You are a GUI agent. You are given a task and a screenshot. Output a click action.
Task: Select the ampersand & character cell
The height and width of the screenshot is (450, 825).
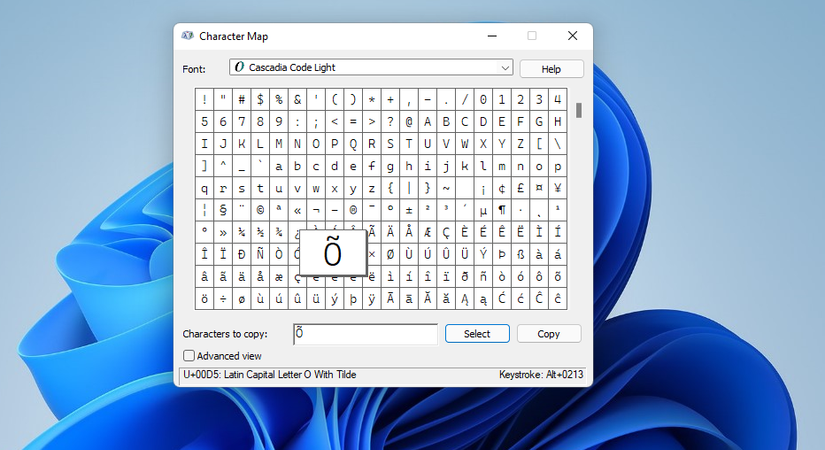[297, 99]
